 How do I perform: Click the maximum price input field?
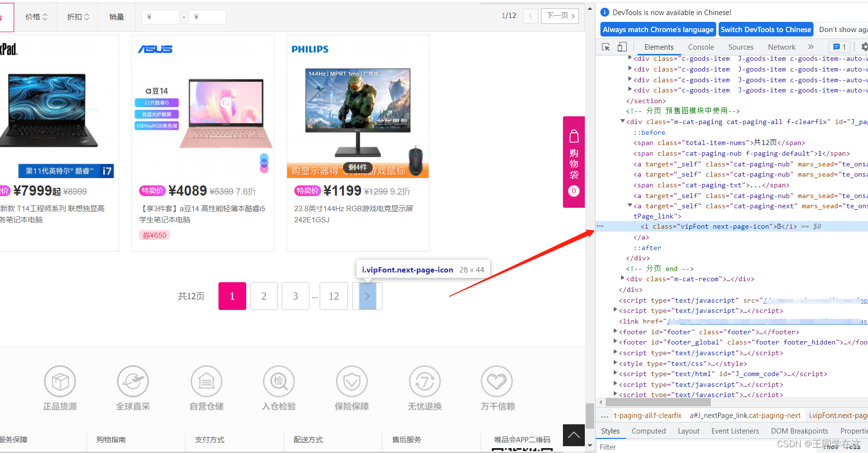(207, 17)
